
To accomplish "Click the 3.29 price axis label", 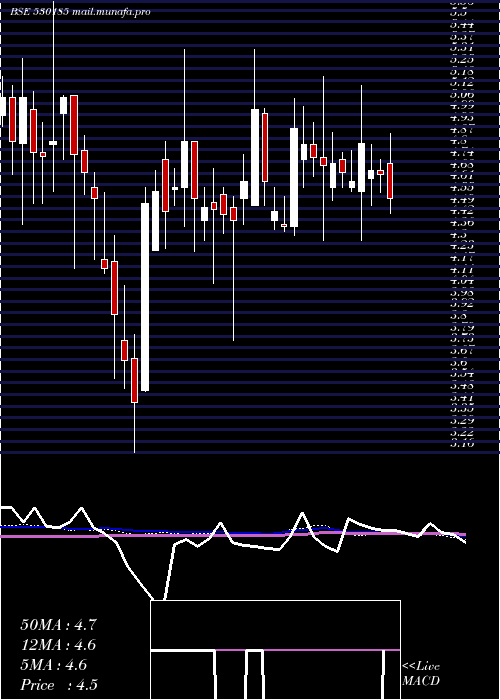I will coord(462,421).
